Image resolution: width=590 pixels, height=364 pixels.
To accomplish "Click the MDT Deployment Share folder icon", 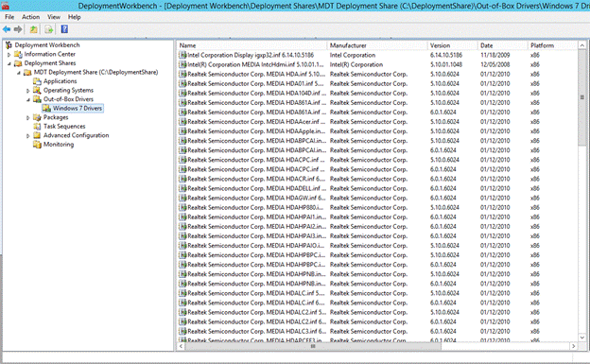I will pyautogui.click(x=27, y=72).
